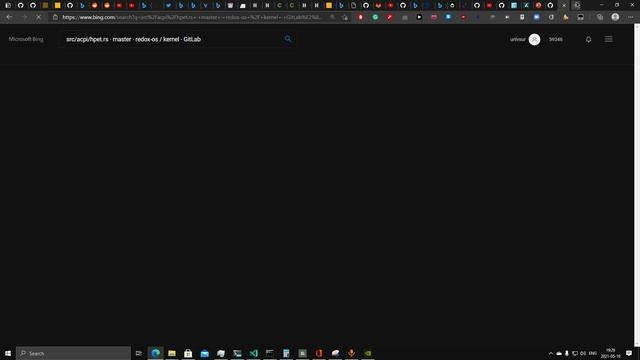Open the red shield extension icon

(x=360, y=17)
